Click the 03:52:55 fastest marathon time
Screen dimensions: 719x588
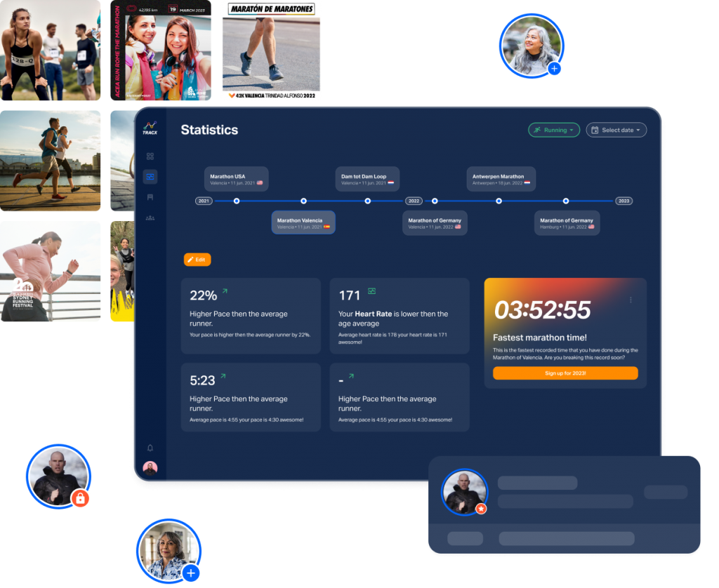543,310
